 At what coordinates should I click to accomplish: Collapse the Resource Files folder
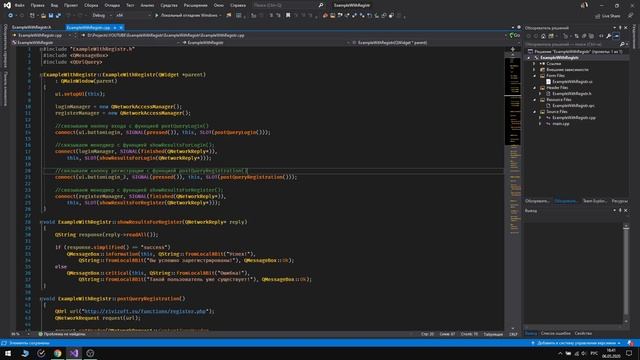click(x=534, y=100)
